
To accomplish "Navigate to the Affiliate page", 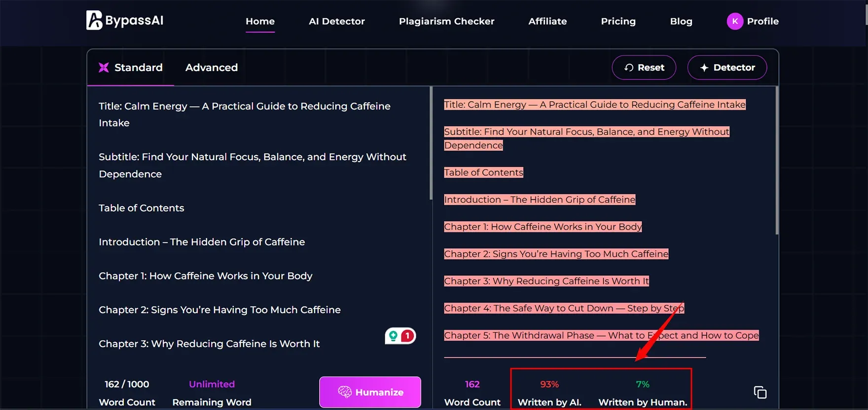I will point(547,21).
